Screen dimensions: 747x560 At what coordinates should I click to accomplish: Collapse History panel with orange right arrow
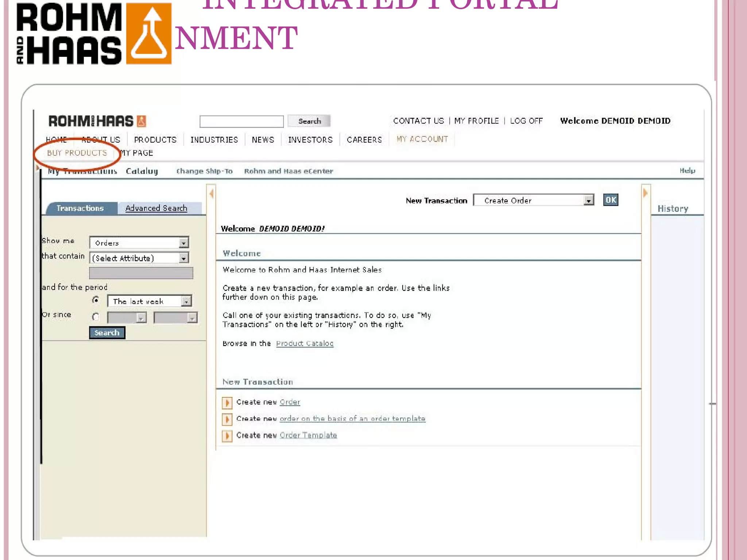(x=645, y=193)
